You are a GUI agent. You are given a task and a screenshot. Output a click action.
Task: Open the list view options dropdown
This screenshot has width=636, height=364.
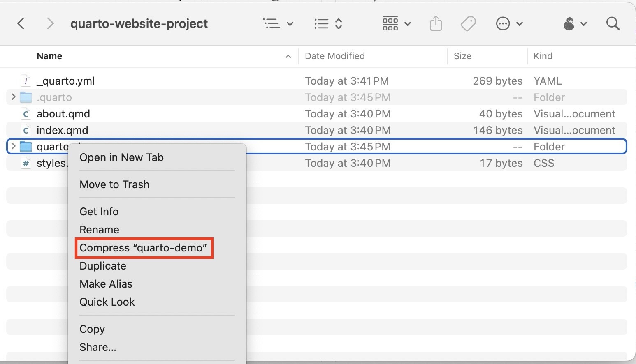(278, 24)
